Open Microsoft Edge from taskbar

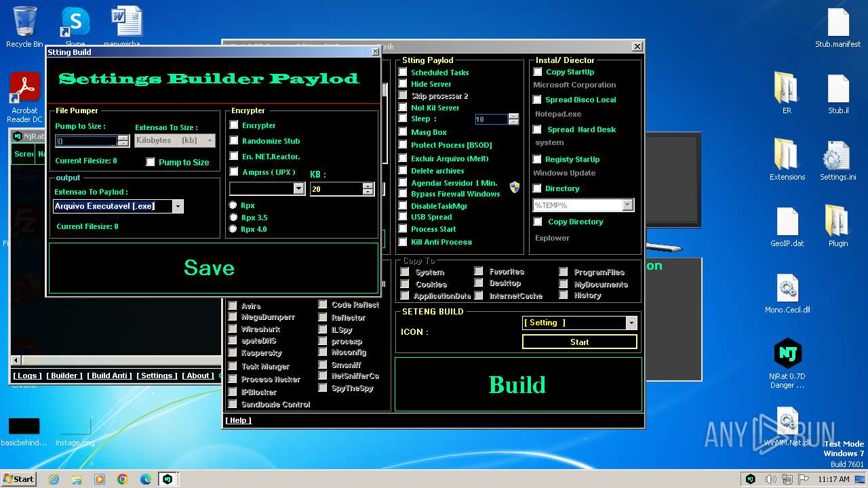pyautogui.click(x=146, y=479)
